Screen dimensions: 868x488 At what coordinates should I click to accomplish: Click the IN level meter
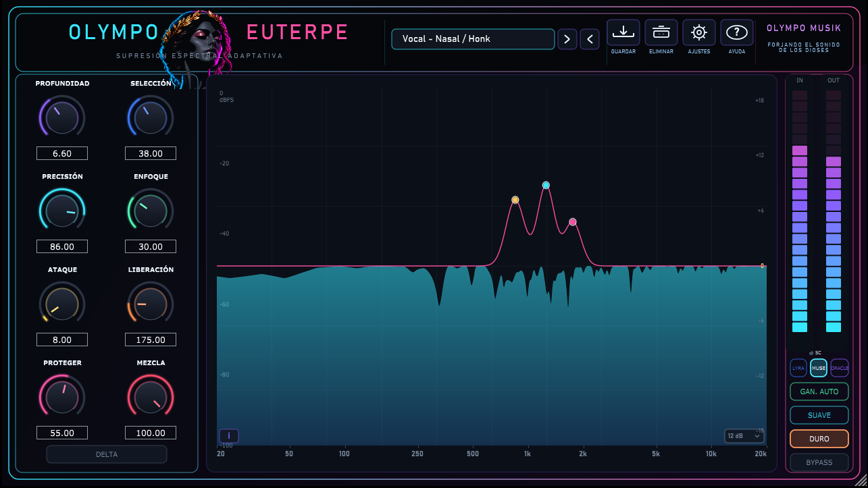coord(800,211)
